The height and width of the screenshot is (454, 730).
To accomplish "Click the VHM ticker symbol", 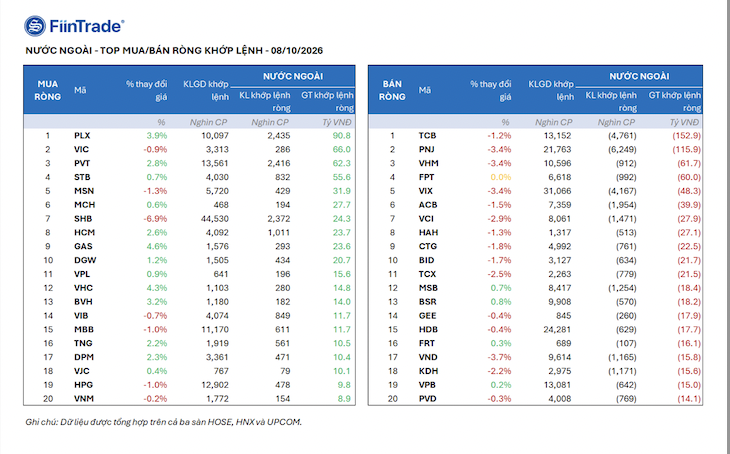I will pos(428,163).
